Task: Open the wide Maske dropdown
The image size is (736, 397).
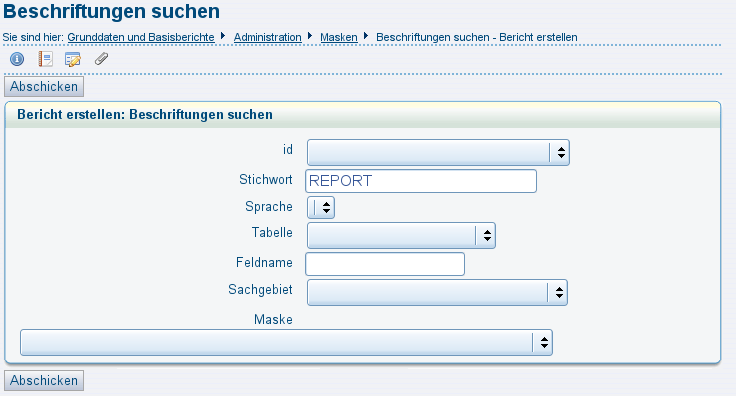Action: (286, 343)
